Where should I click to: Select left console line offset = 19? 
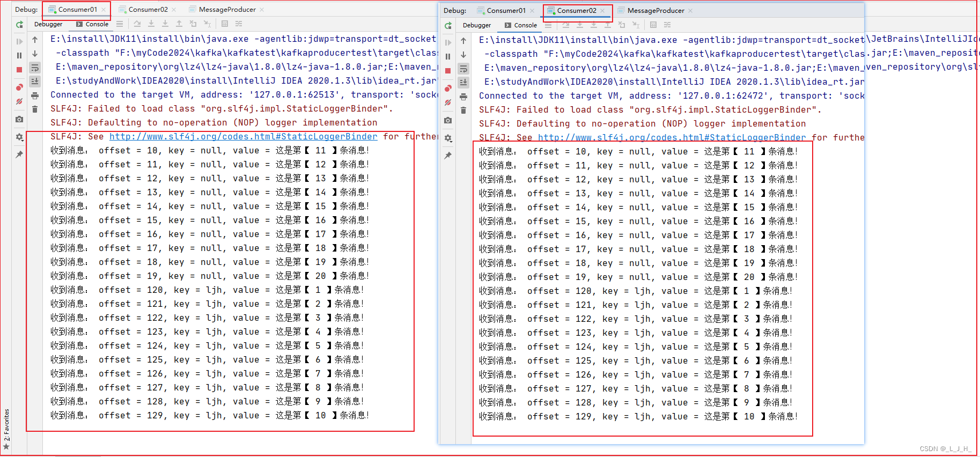click(210, 276)
